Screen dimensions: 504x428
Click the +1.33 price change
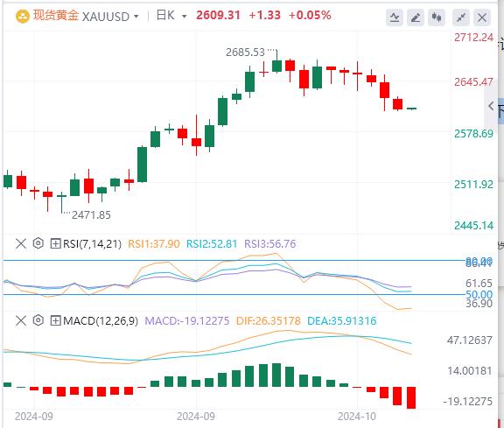tap(264, 15)
